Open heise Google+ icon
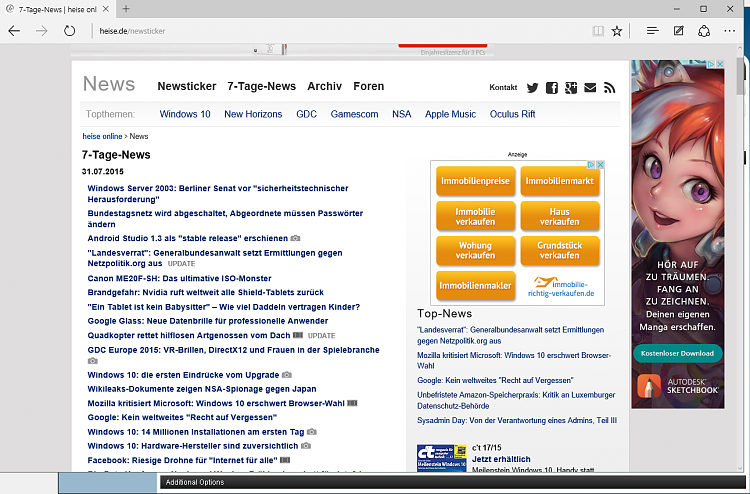750x494 pixels. (571, 88)
